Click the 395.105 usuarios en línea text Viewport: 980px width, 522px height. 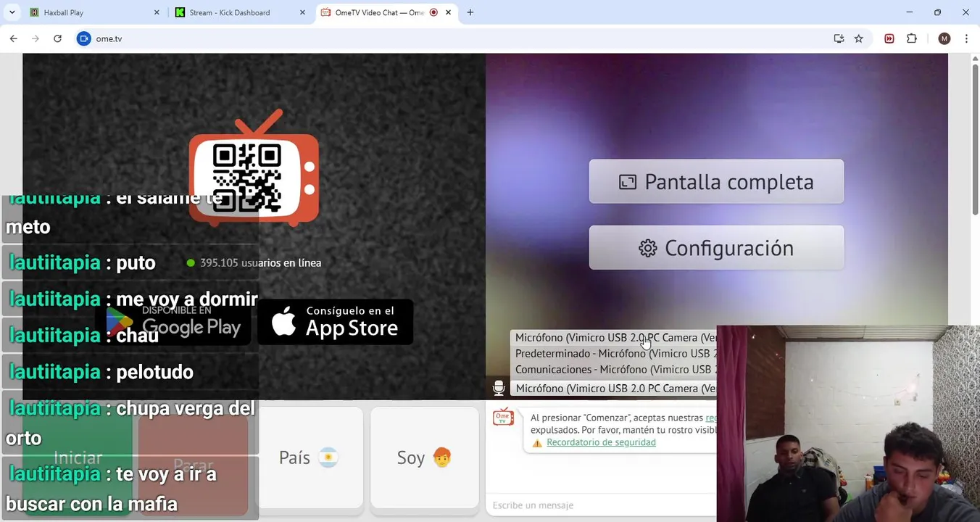pyautogui.click(x=260, y=262)
